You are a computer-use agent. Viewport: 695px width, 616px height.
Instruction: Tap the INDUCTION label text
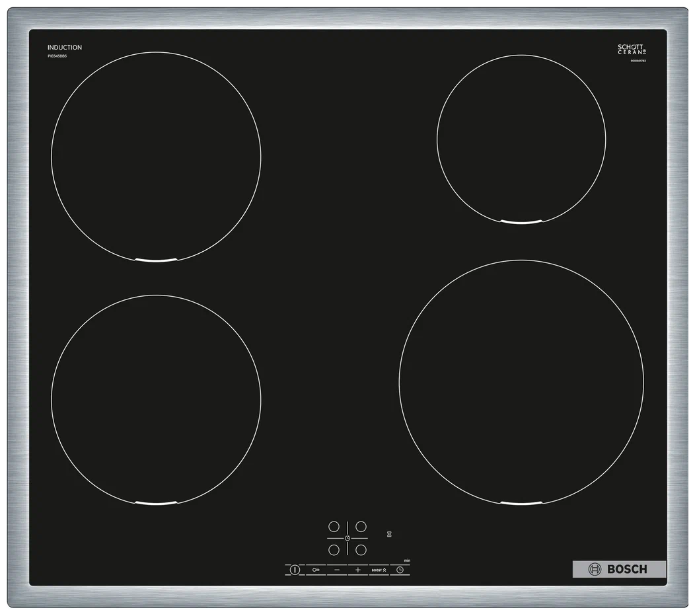pyautogui.click(x=64, y=47)
